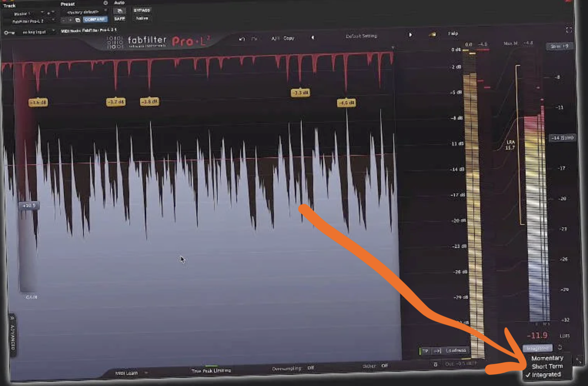
Task: Go to the previous preset arrow
Action: [x=312, y=38]
